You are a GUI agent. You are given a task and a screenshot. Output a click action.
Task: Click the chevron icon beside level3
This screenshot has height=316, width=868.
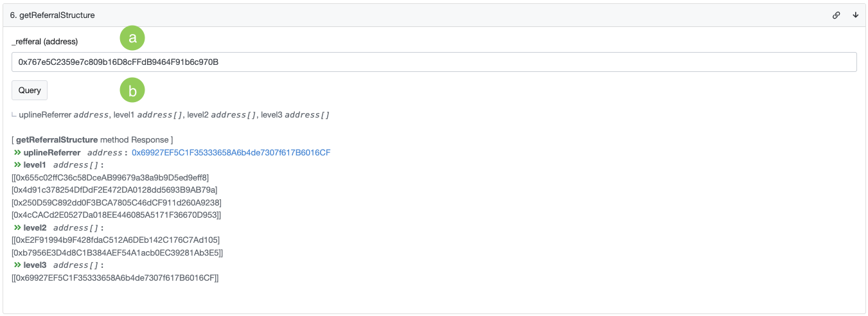point(17,265)
